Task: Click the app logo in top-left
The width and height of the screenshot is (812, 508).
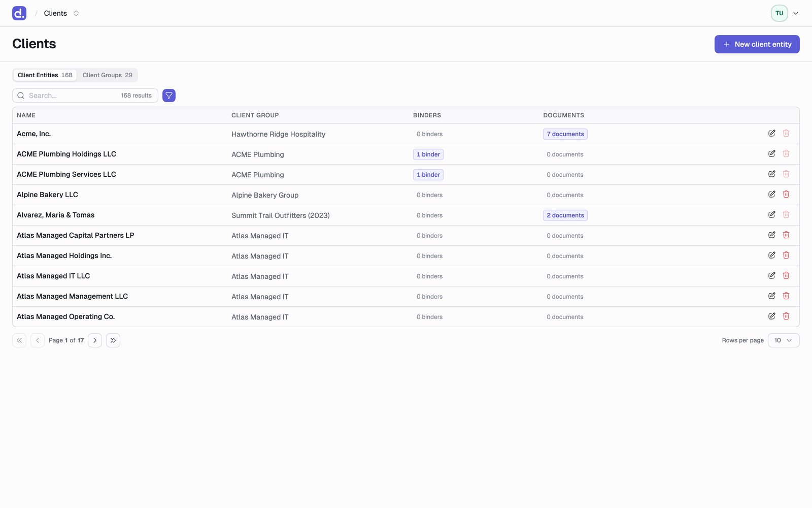Action: pyautogui.click(x=19, y=13)
